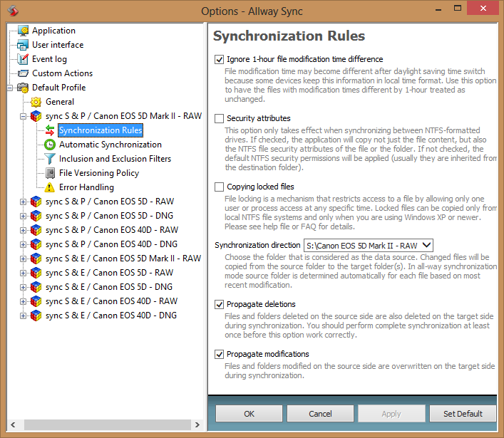This screenshot has width=504, height=438.
Task: Select Error Handling in the tree
Action: point(86,187)
